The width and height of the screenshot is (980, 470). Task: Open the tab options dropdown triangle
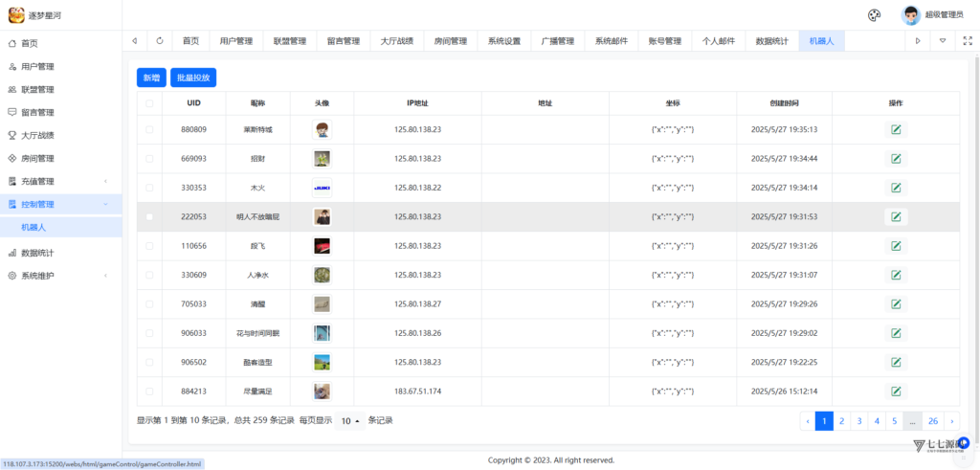(943, 41)
